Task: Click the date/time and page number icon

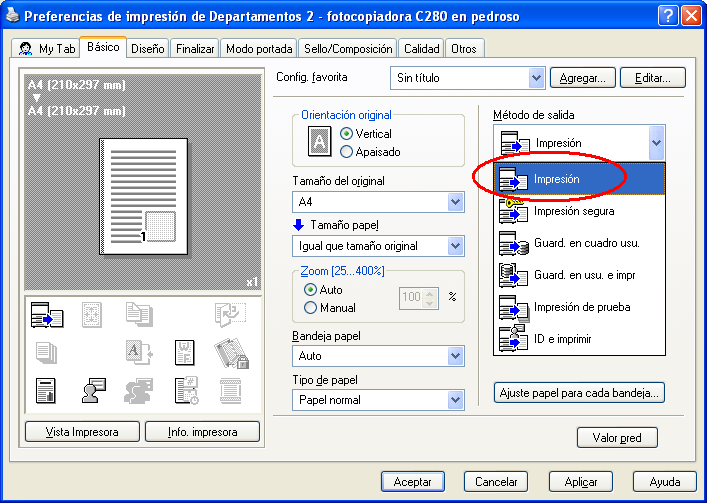Action: coord(186,390)
